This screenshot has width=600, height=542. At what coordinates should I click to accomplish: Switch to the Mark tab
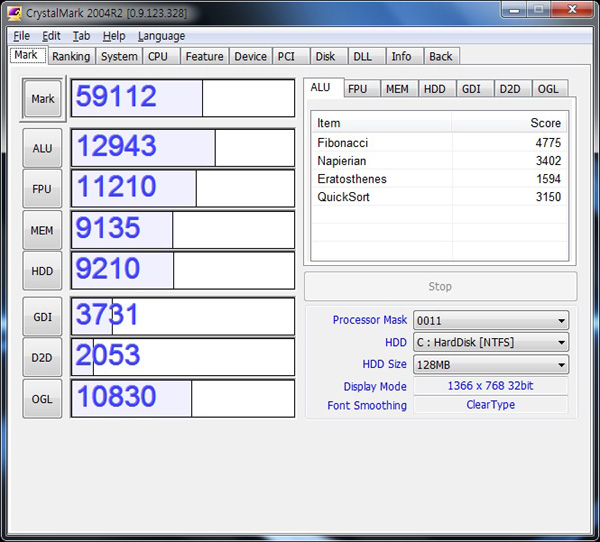(x=28, y=56)
